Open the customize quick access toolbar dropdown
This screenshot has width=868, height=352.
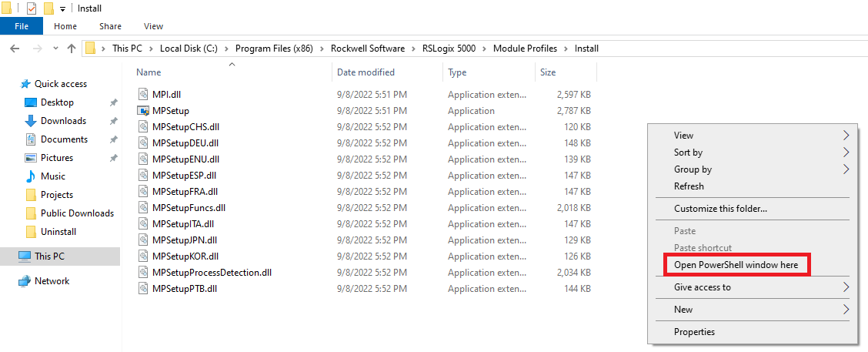coord(62,9)
